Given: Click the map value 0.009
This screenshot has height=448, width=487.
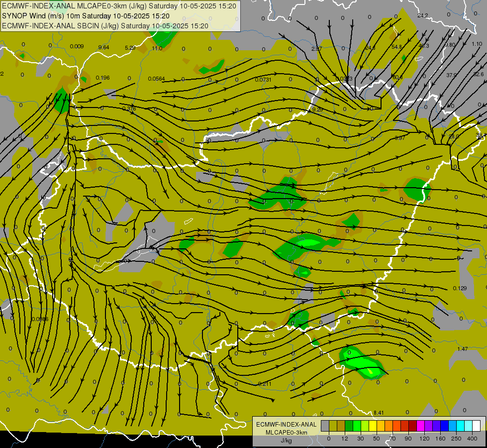Looking at the screenshot, I should coord(77,46).
